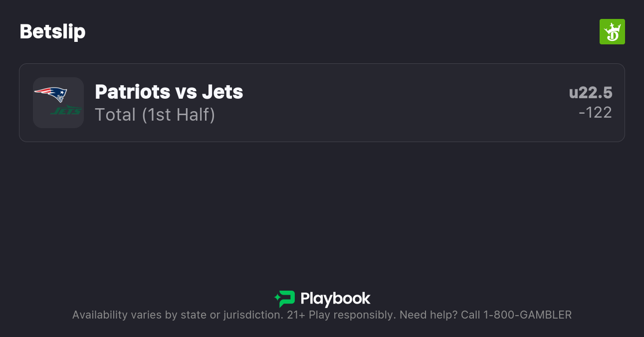644x337 pixels.
Task: Click the 1-800-GAMBLER helpline number
Action: click(527, 315)
